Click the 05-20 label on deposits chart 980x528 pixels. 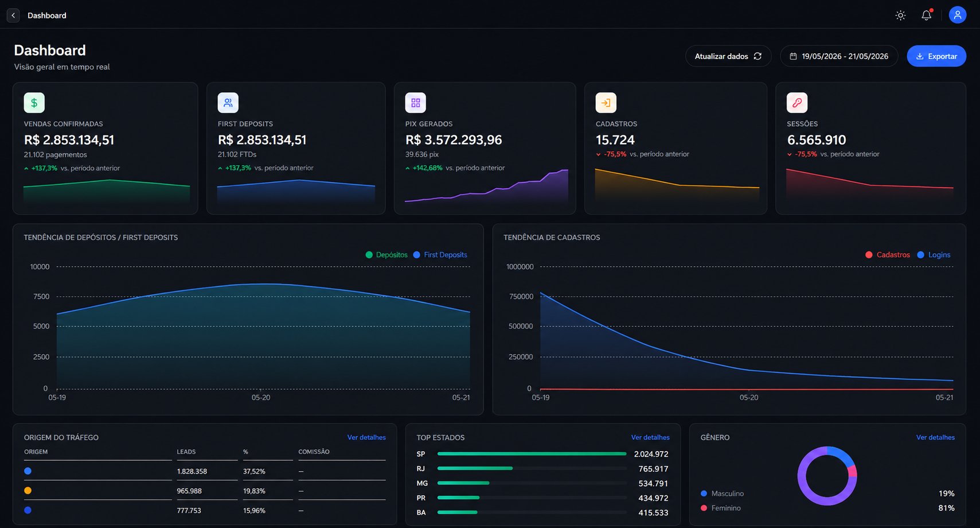[x=261, y=397]
